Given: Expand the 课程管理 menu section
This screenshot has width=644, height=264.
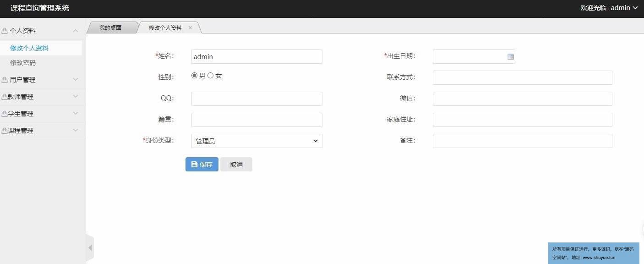Looking at the screenshot, I should coord(76,130).
